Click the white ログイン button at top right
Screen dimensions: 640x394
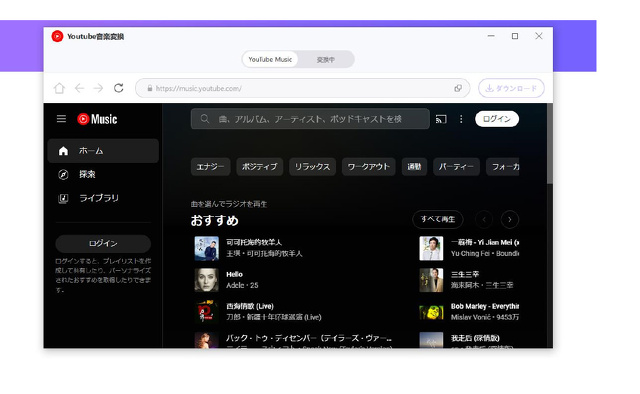497,119
